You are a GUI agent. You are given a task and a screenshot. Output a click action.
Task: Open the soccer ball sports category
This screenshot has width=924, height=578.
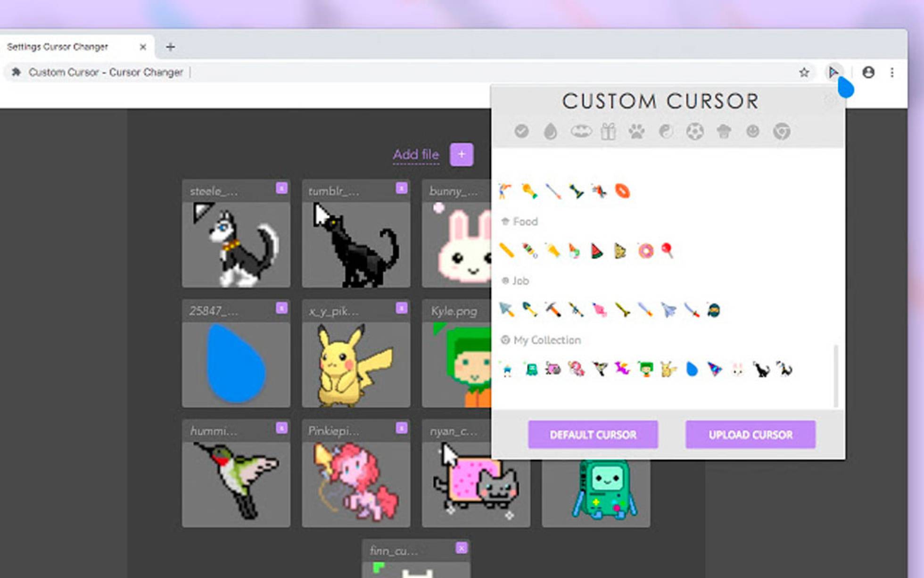695,131
